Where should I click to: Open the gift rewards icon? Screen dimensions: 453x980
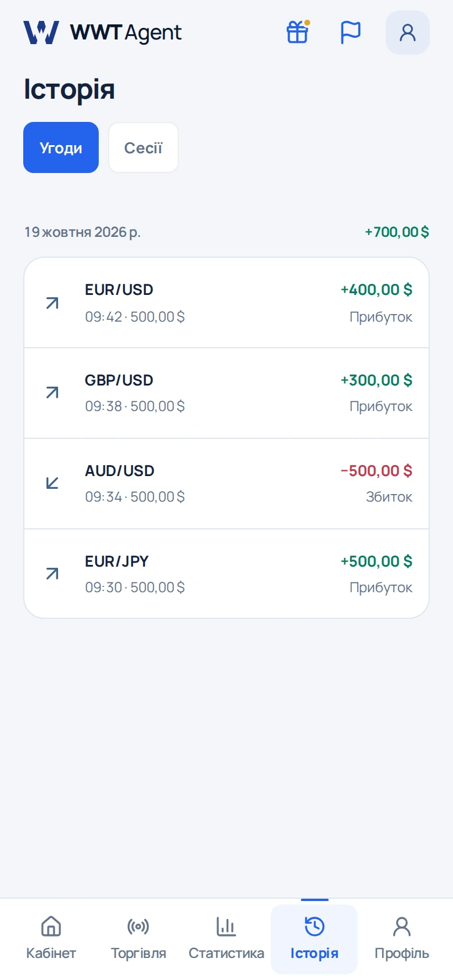[297, 33]
